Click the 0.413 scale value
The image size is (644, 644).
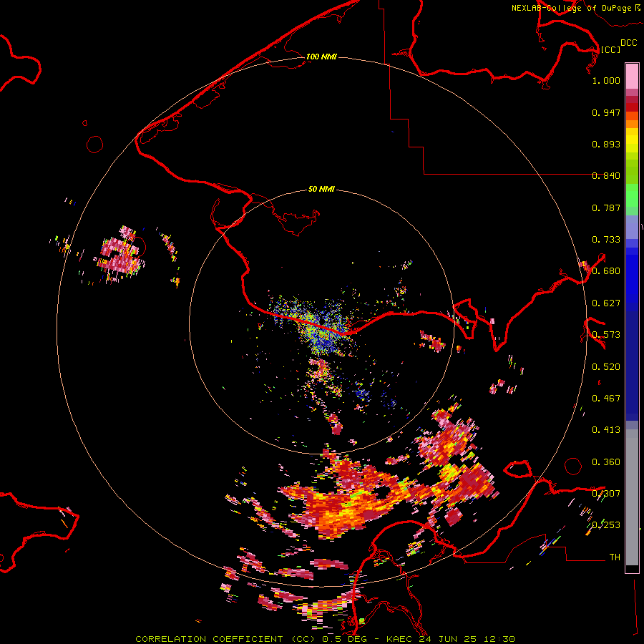606,430
